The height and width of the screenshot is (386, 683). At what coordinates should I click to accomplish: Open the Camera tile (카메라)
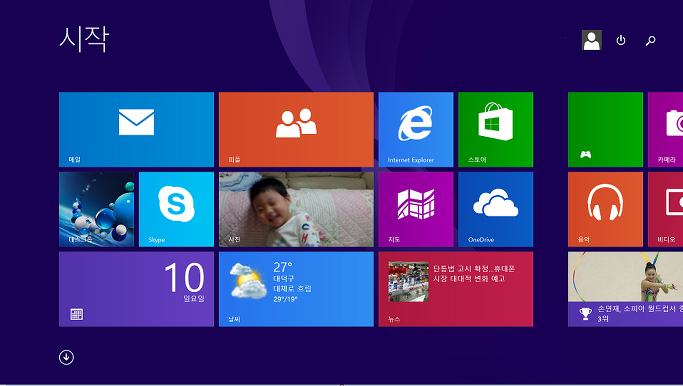pos(666,129)
